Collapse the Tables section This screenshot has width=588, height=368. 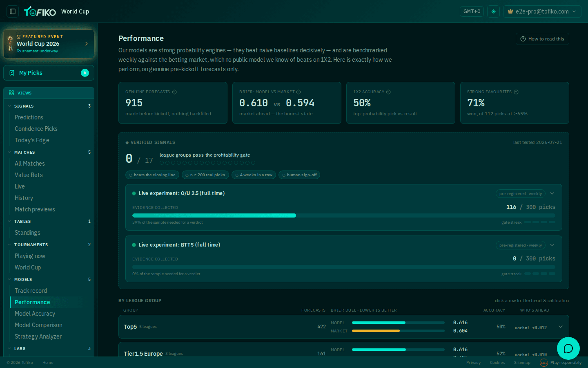click(49, 221)
